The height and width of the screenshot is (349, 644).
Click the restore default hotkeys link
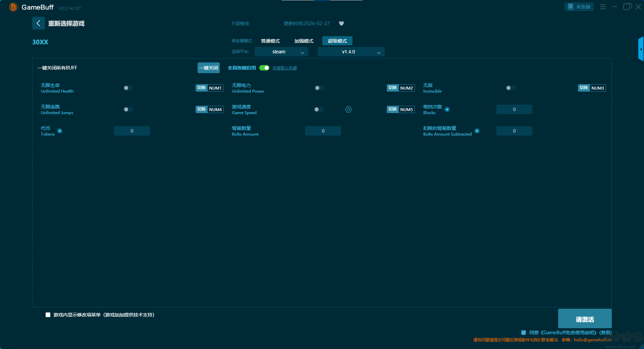(x=284, y=68)
